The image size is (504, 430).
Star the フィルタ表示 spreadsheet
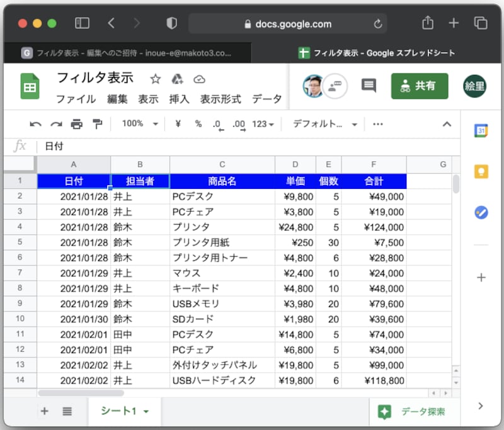(x=154, y=79)
